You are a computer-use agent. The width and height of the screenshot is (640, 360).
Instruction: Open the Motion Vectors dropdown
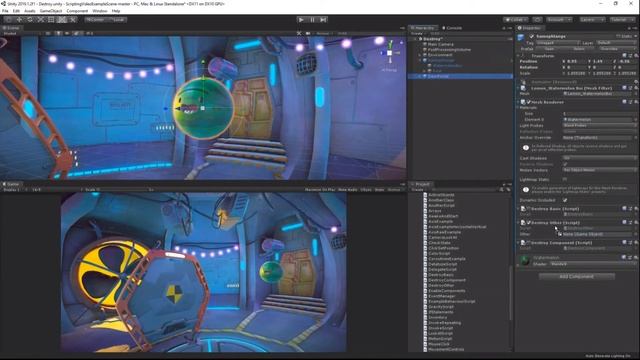click(599, 170)
